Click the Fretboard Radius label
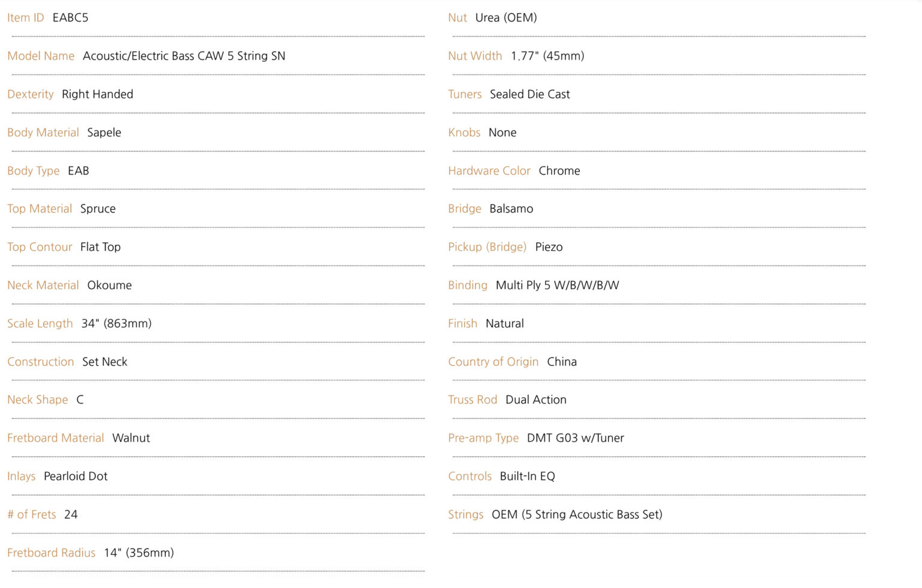Image resolution: width=922 pixels, height=588 pixels. 52,553
